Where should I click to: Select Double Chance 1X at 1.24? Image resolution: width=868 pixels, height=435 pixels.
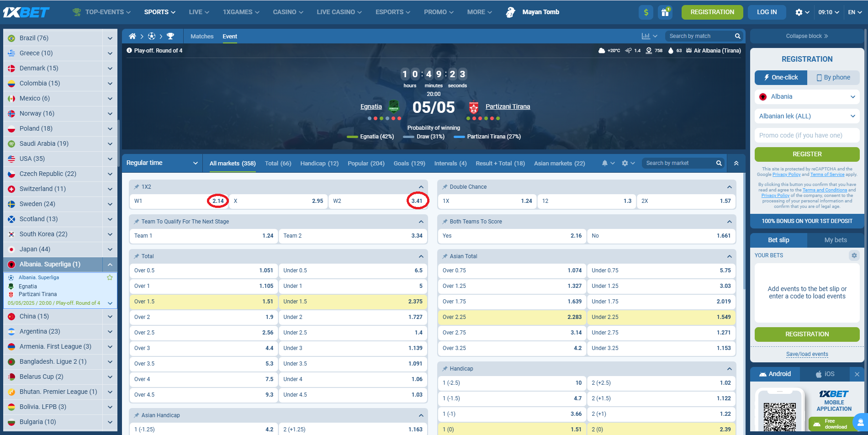pos(487,201)
